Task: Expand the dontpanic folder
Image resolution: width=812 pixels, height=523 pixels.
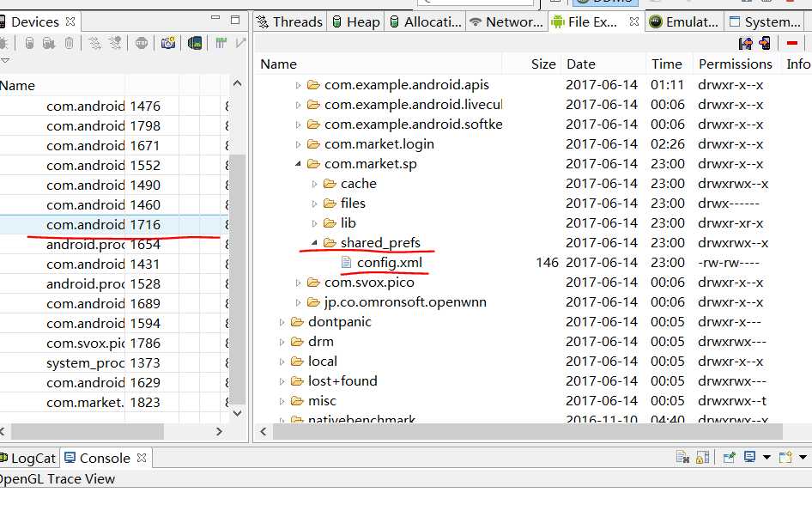Action: pos(282,322)
